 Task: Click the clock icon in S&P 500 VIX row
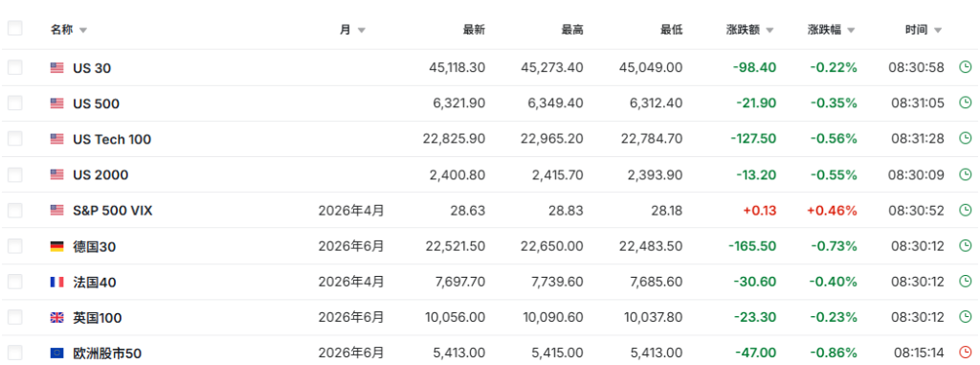tap(965, 210)
